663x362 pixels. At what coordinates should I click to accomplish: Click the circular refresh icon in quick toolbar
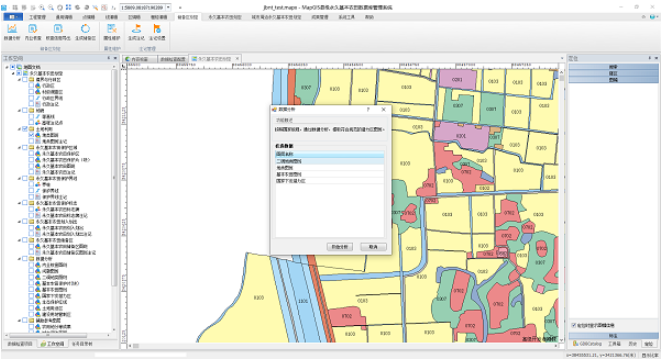pyautogui.click(x=60, y=8)
